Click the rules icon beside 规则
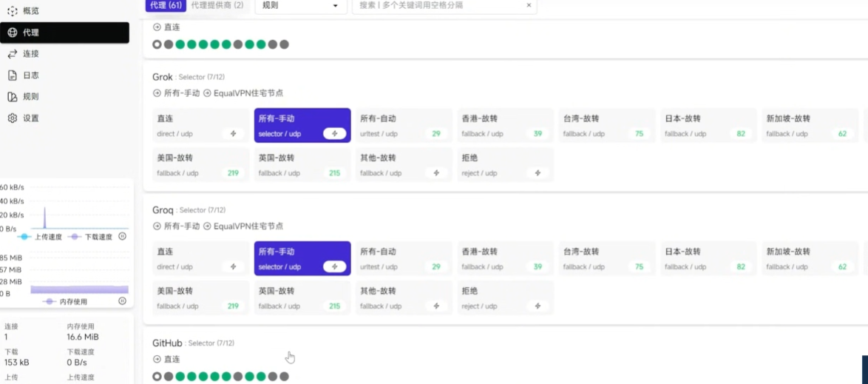This screenshot has width=868, height=384. pos(12,97)
